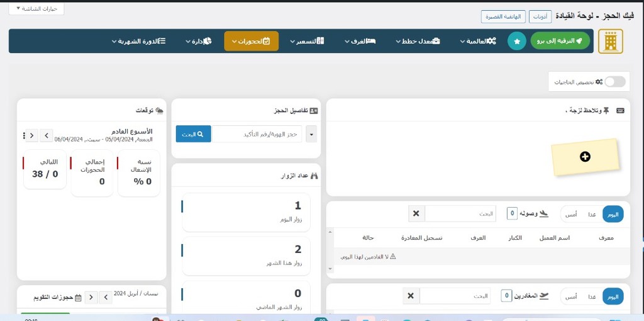Click the departures plane takeoff icon
The height and width of the screenshot is (321, 644).
coord(545,296)
